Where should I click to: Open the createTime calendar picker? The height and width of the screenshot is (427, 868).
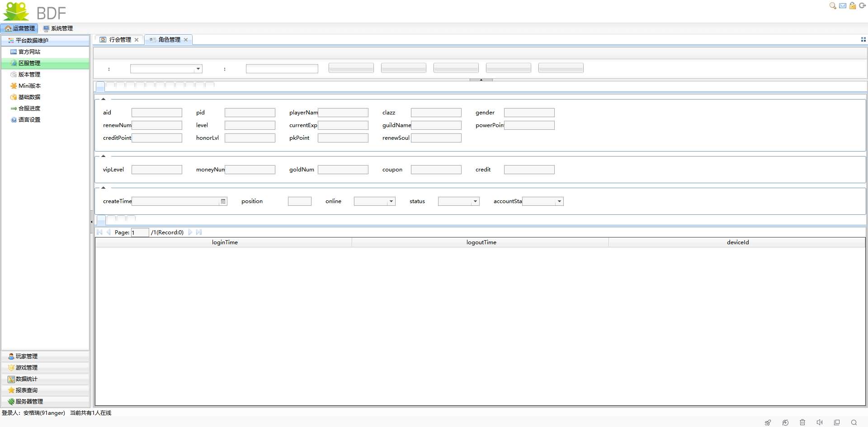223,201
